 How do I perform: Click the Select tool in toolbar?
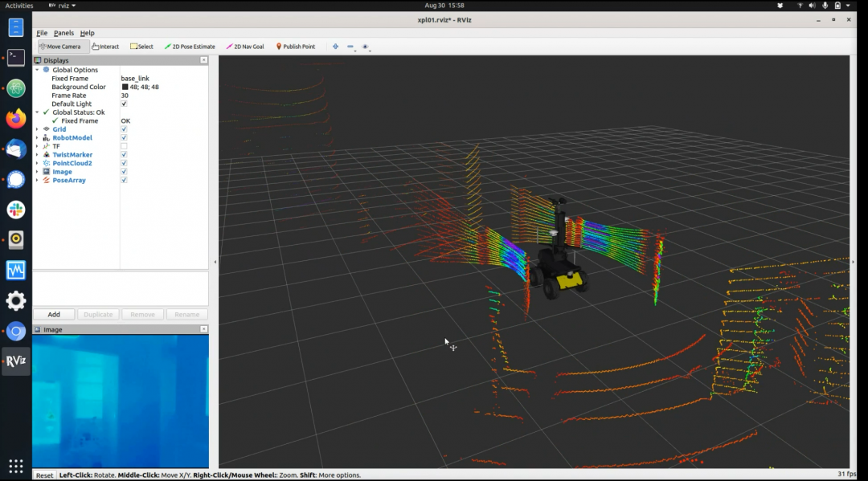pos(141,47)
